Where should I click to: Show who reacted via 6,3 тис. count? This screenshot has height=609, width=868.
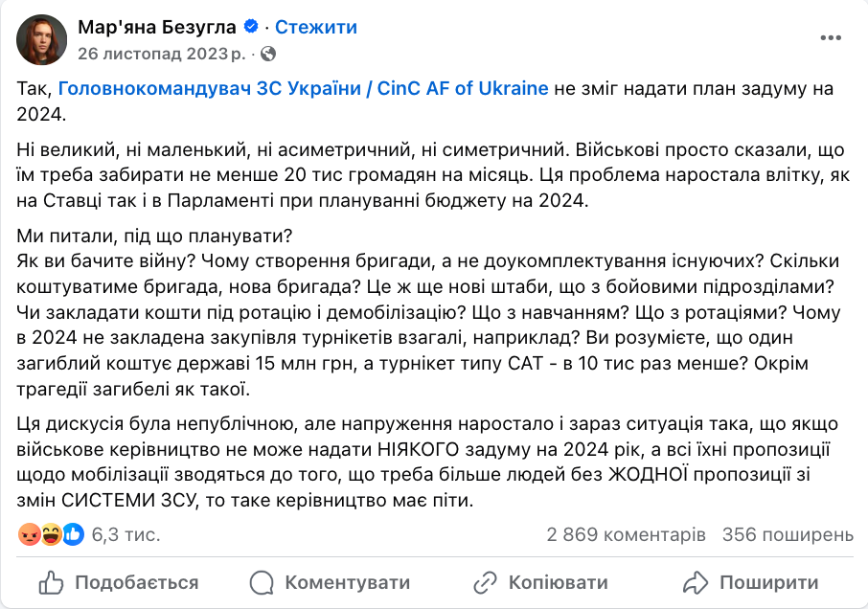pyautogui.click(x=126, y=534)
